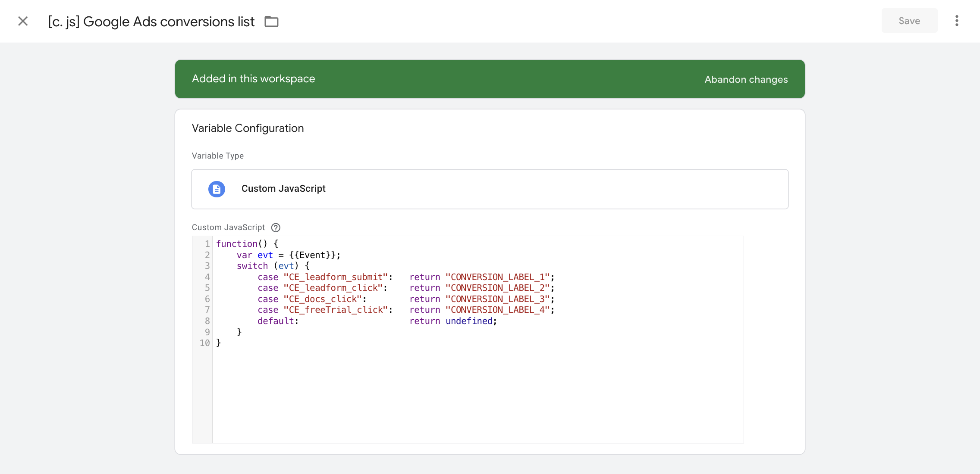Open the Custom JavaScript variable type selector
Screen dimensions: 980x474
pyautogui.click(x=490, y=189)
